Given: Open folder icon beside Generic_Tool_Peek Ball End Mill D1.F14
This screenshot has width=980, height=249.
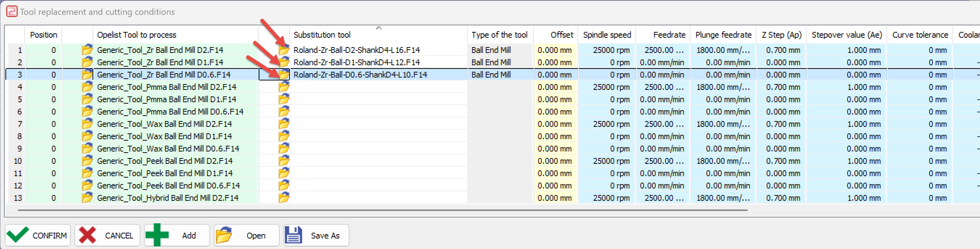Looking at the screenshot, I should pyautogui.click(x=87, y=173).
